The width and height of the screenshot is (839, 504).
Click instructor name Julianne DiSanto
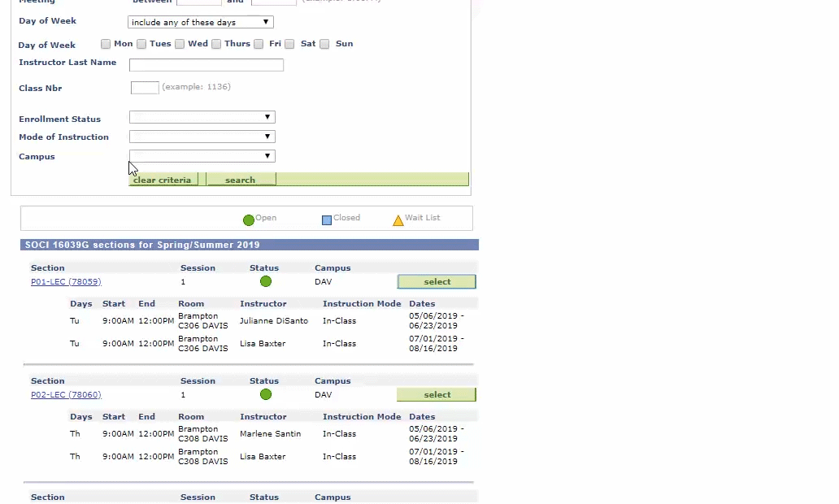(274, 321)
